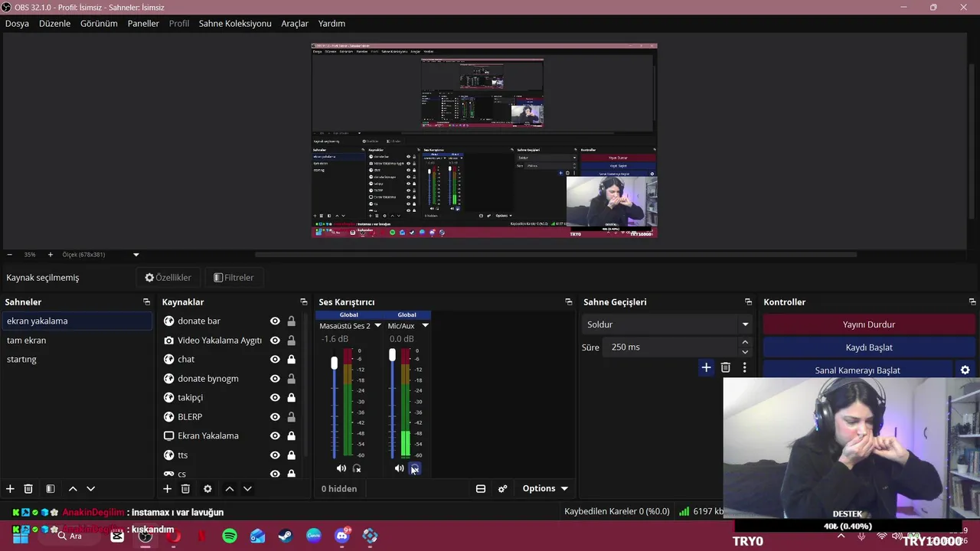This screenshot has width=980, height=551.
Task: Click Kaydı Başlat to start recording
Action: coord(869,347)
